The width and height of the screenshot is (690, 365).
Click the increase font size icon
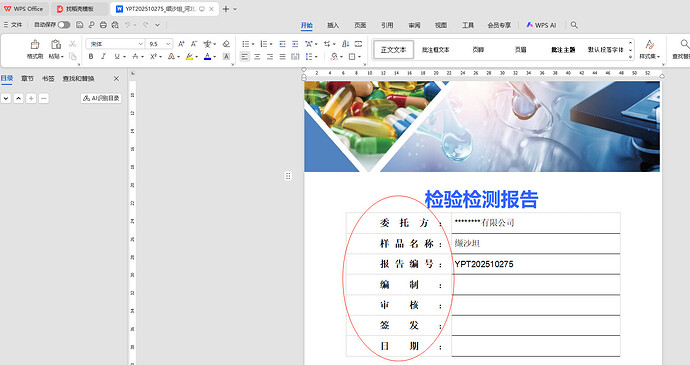point(181,44)
